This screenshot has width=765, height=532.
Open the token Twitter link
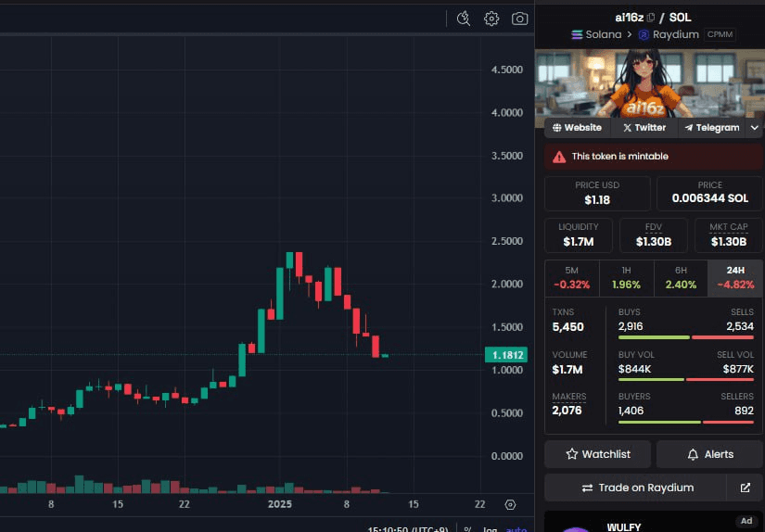point(644,128)
